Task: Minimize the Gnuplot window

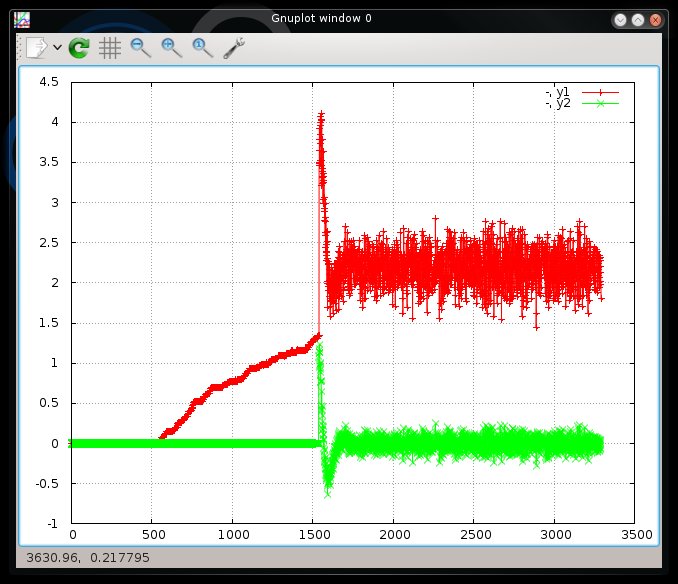Action: (621, 19)
